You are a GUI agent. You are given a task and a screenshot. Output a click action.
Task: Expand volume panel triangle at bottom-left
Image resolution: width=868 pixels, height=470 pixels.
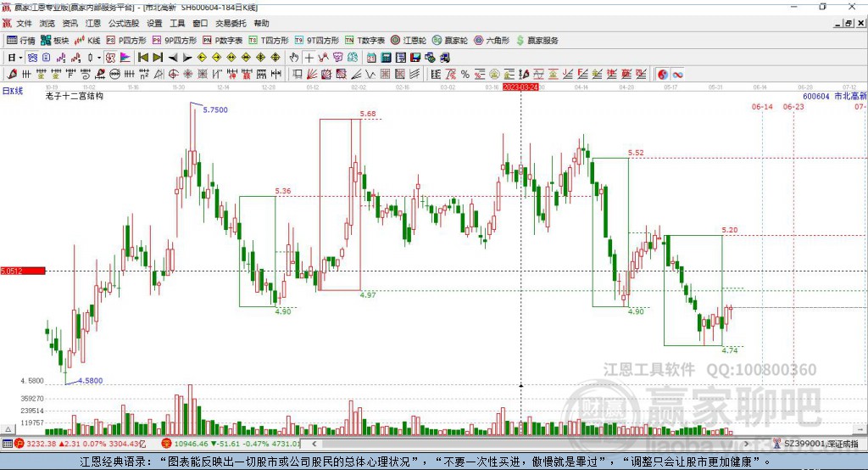pos(8,429)
